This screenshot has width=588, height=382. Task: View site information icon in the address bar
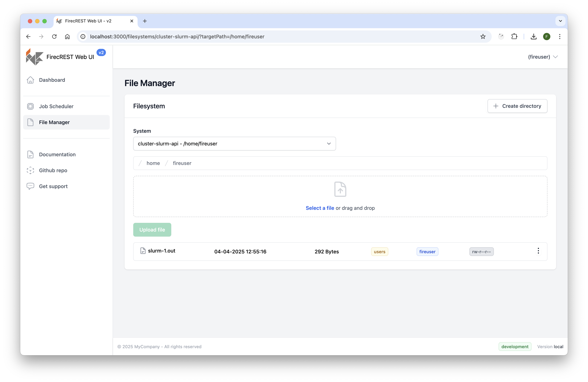83,37
